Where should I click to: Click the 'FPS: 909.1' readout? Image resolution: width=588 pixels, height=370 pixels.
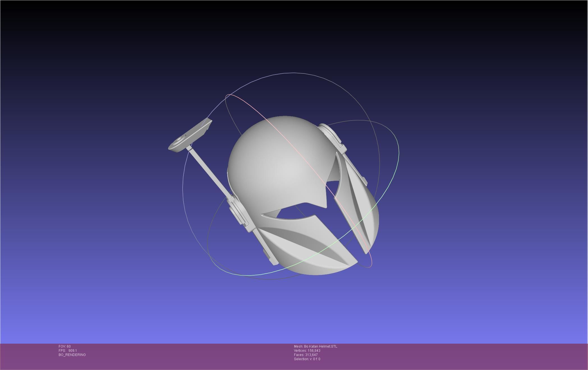68,351
